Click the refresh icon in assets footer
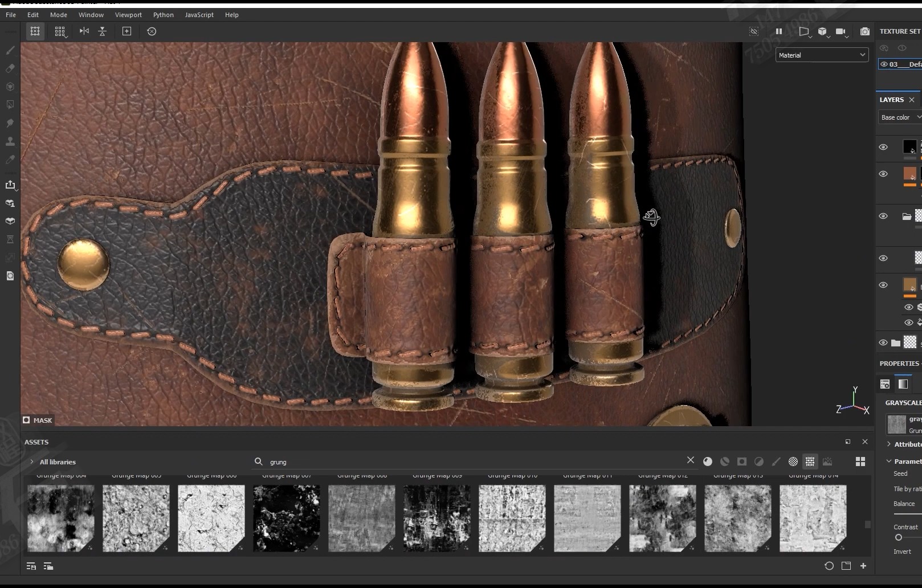This screenshot has height=588, width=922. click(x=829, y=566)
